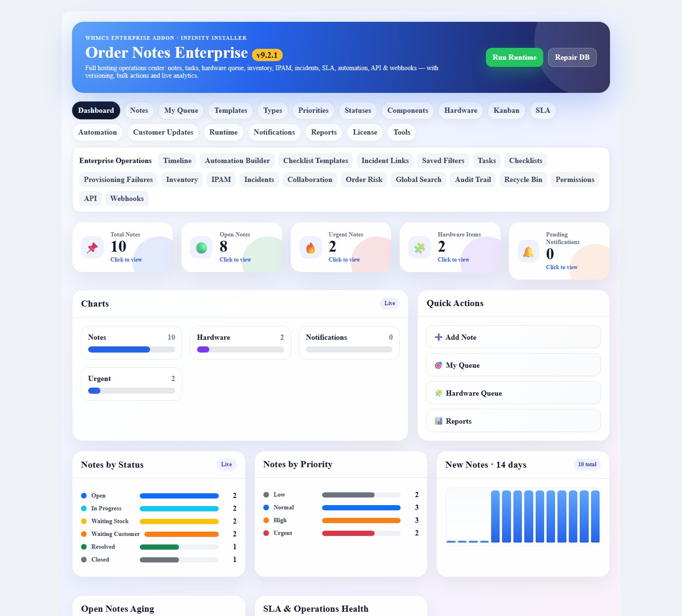The image size is (682, 616).
Task: Click the plus icon beside Add Note
Action: pyautogui.click(x=439, y=337)
